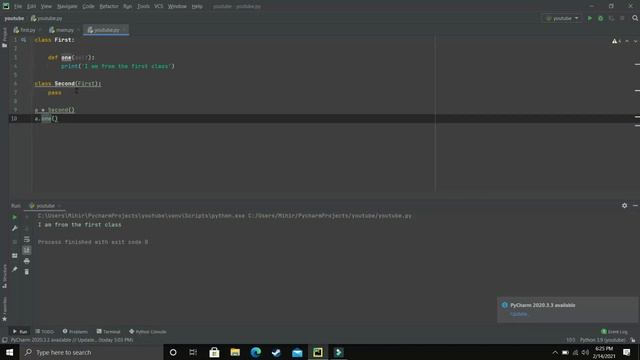640x360 pixels.
Task: Show hidden system tray icons
Action: tap(555, 352)
